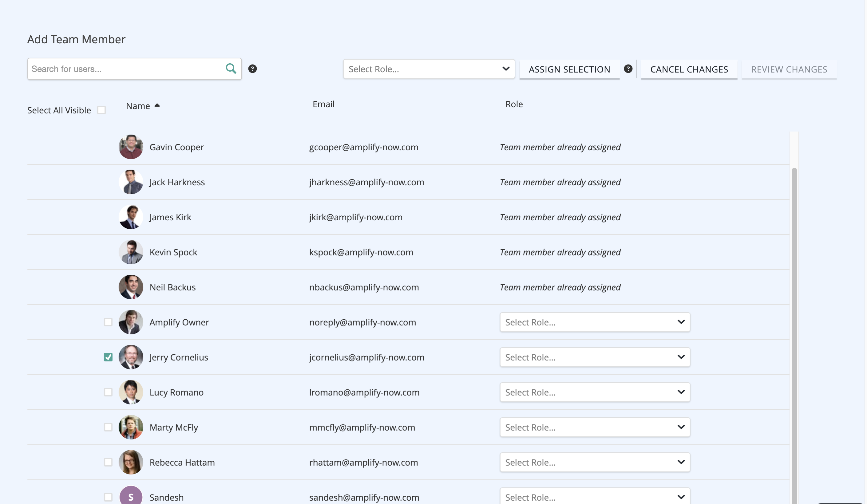Image resolution: width=867 pixels, height=504 pixels.
Task: Click the name Gavin Cooper
Action: [176, 147]
